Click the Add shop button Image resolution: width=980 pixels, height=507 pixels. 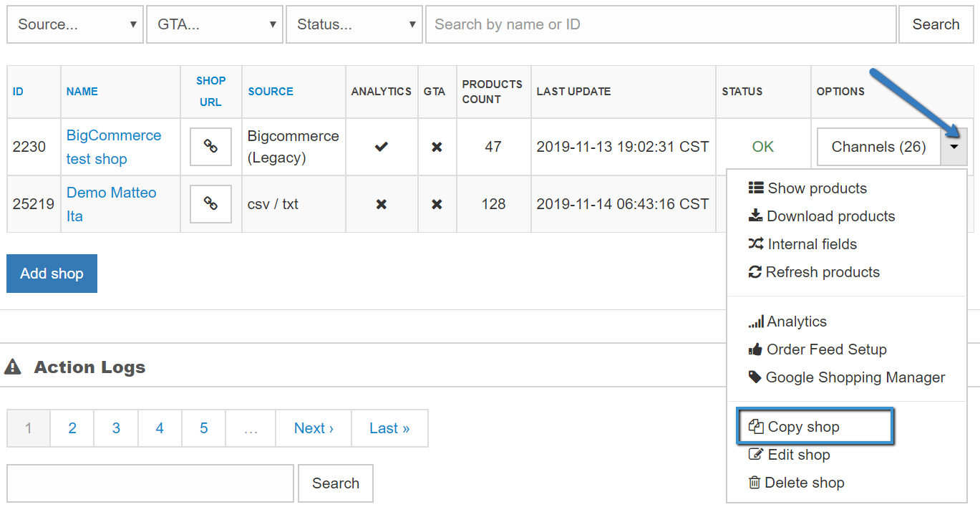coord(52,274)
